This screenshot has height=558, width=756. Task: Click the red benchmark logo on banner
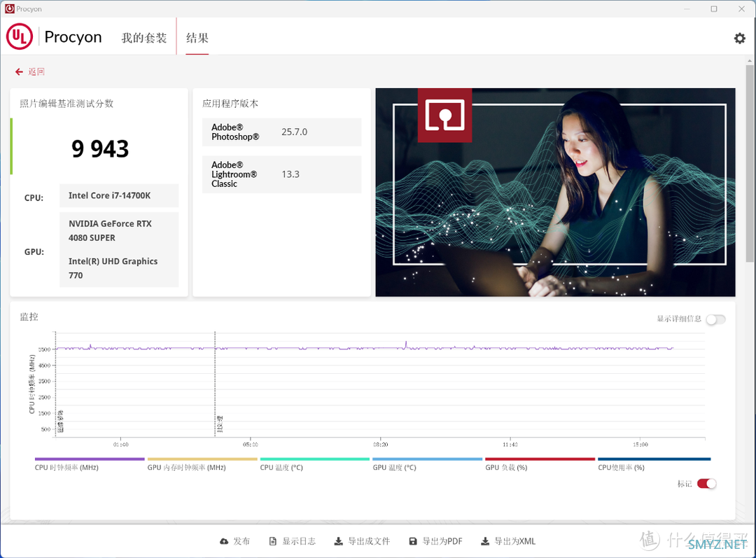[444, 116]
